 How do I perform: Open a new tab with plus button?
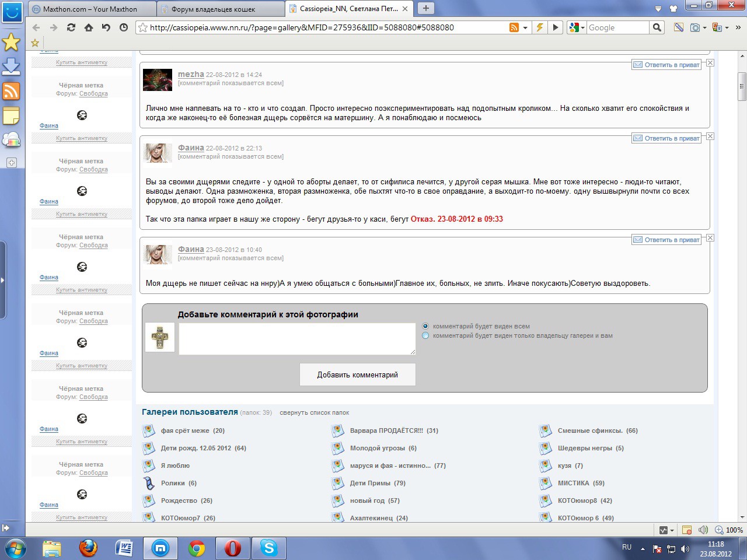pyautogui.click(x=425, y=8)
